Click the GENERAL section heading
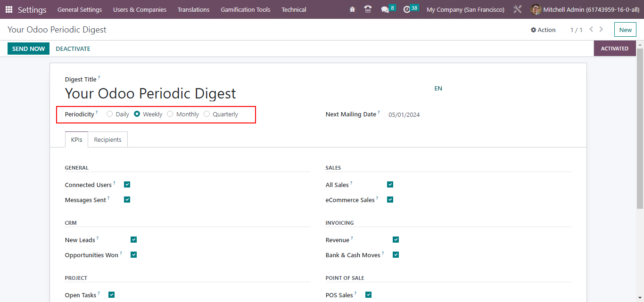The height and width of the screenshot is (302, 644). pyautogui.click(x=77, y=168)
